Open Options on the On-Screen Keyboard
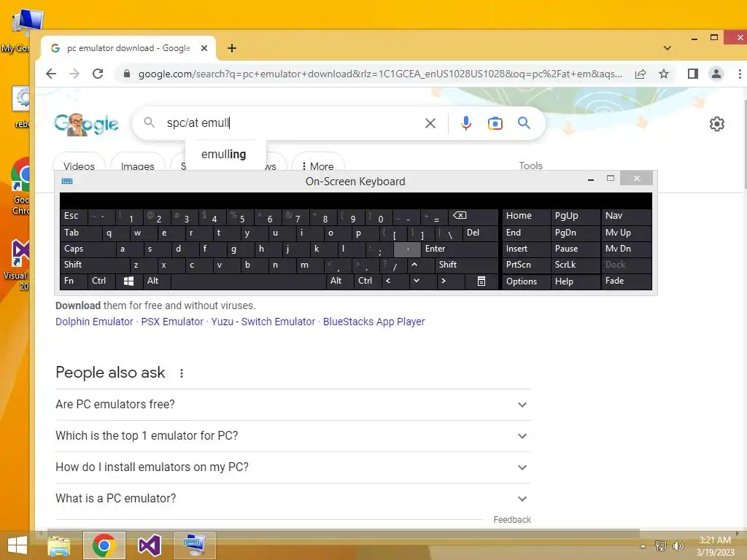This screenshot has height=560, width=747. [x=526, y=281]
